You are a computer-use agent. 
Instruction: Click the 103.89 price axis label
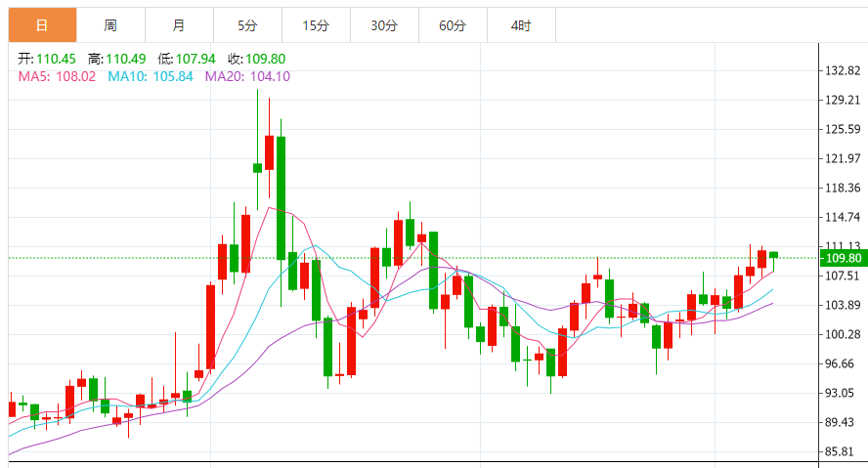[x=843, y=305]
